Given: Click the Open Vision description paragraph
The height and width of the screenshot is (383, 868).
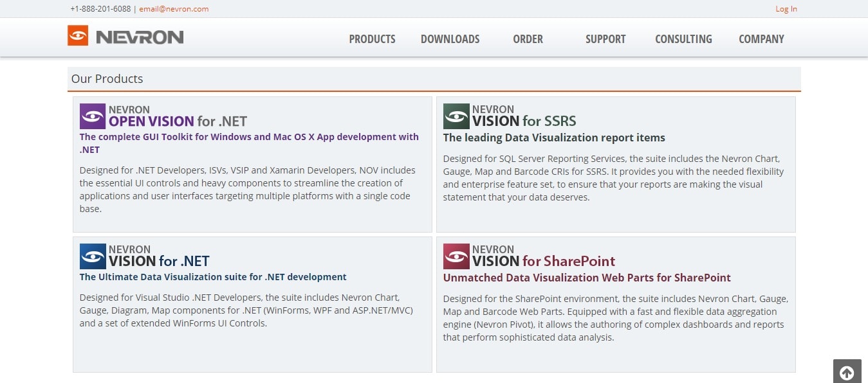Looking at the screenshot, I should pyautogui.click(x=248, y=190).
